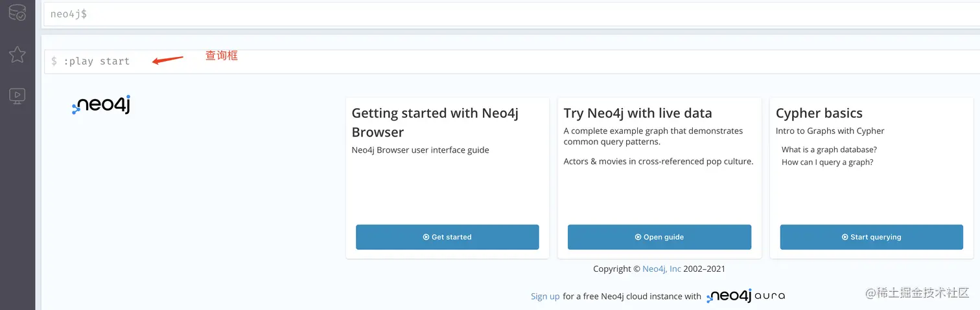
Task: Click the :play start command text
Action: pyautogui.click(x=97, y=61)
